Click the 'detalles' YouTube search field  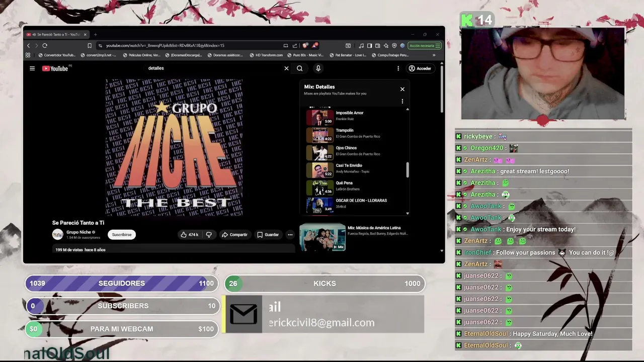coord(214,68)
